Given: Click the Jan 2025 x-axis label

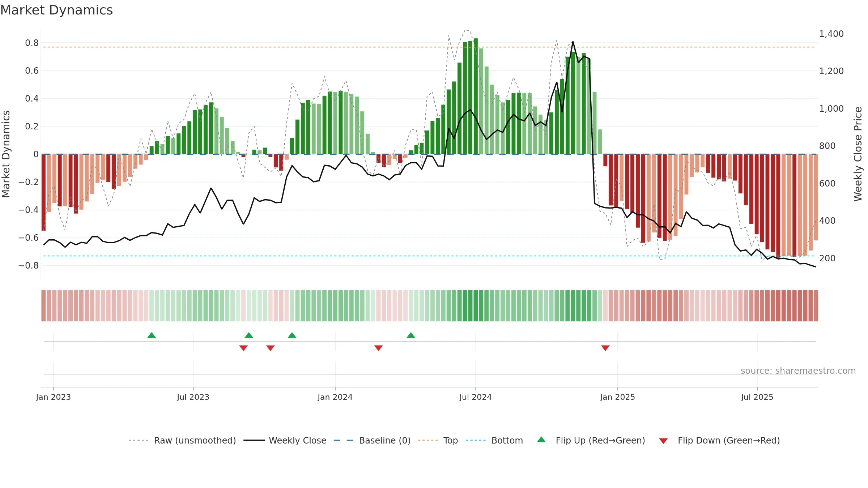Looking at the screenshot, I should pos(618,397).
